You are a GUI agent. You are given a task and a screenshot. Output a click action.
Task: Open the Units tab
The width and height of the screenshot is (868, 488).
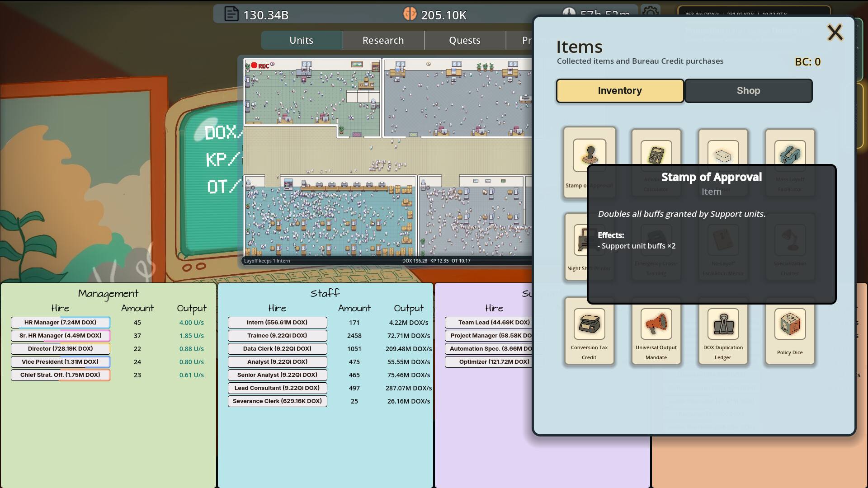pos(302,40)
